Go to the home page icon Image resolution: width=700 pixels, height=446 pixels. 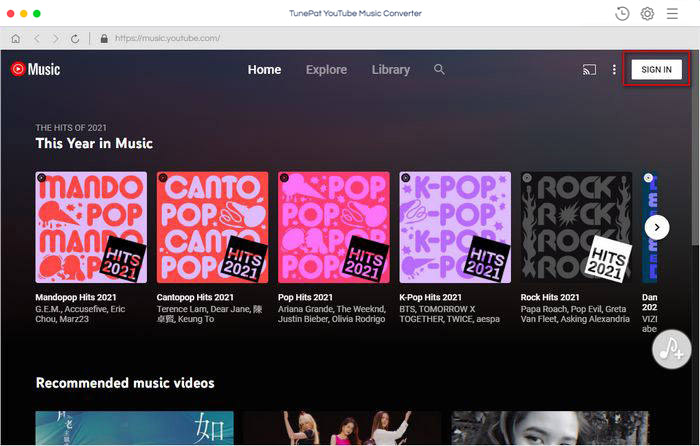[15, 38]
